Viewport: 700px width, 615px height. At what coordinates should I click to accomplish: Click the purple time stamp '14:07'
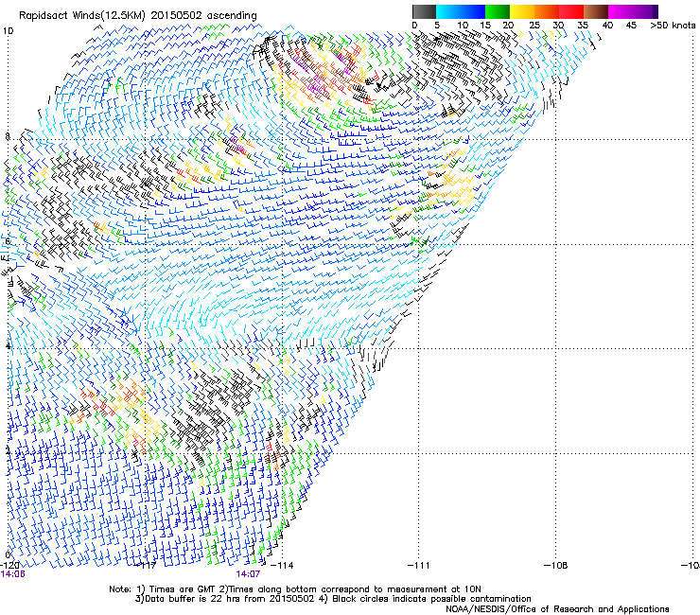click(x=248, y=574)
